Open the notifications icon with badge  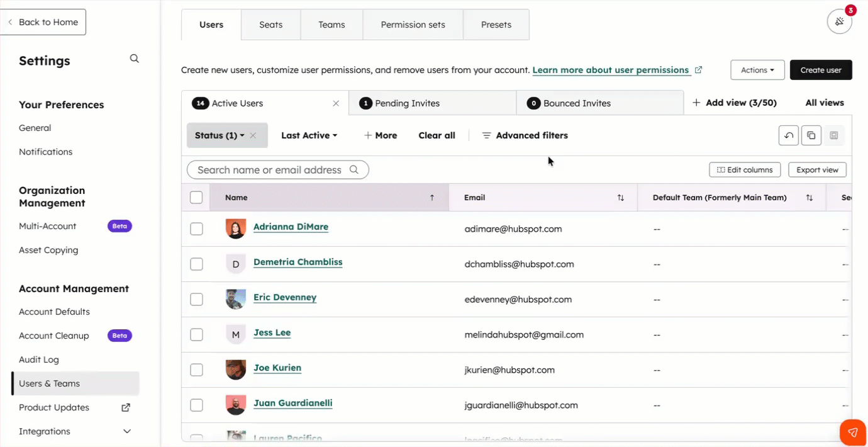839,22
